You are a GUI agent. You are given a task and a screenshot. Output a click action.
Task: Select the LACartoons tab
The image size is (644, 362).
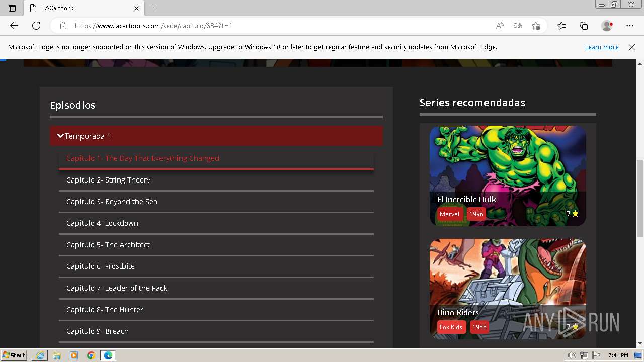[84, 8]
